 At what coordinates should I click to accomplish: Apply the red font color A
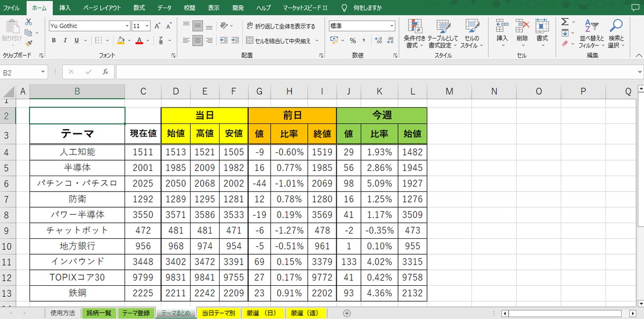139,41
